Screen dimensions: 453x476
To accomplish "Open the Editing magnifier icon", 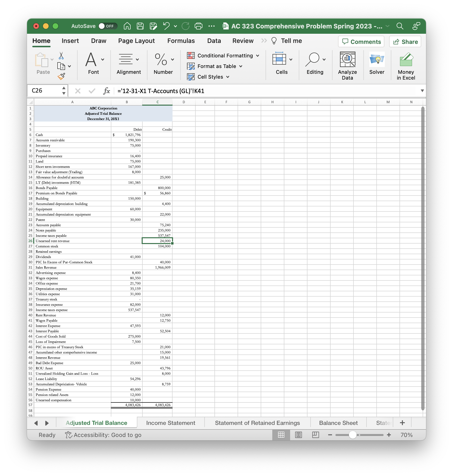I will [312, 59].
